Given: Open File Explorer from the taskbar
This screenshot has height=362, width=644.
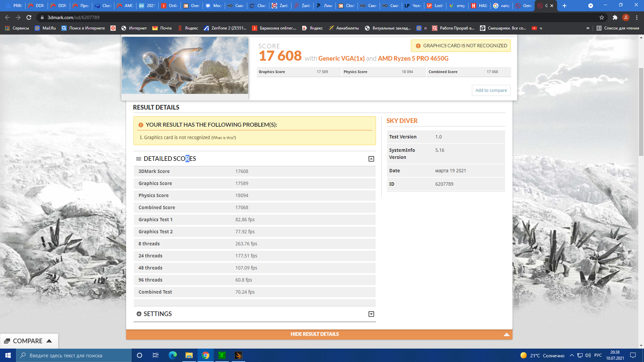Looking at the screenshot, I should click(189, 355).
